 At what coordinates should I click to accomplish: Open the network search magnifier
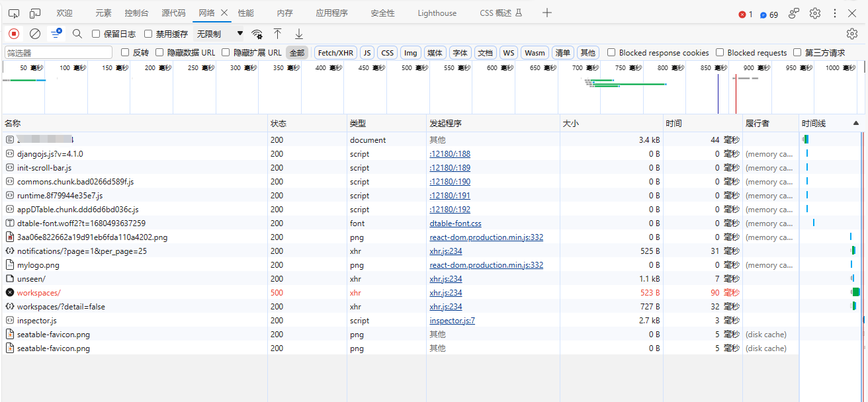77,34
